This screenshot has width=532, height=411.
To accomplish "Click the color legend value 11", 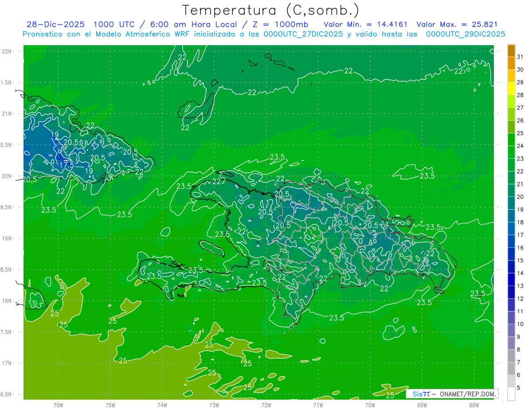I will (520, 311).
